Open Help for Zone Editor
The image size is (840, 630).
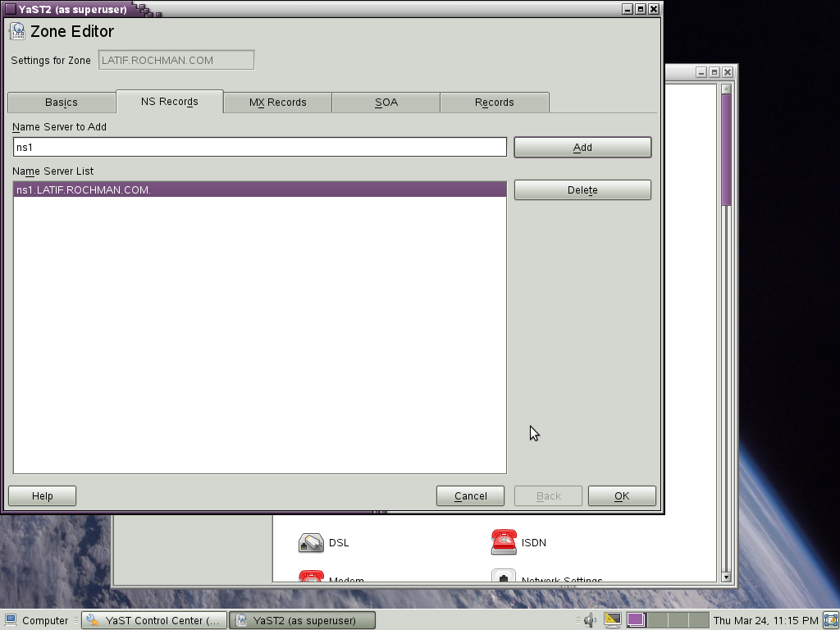pyautogui.click(x=43, y=496)
